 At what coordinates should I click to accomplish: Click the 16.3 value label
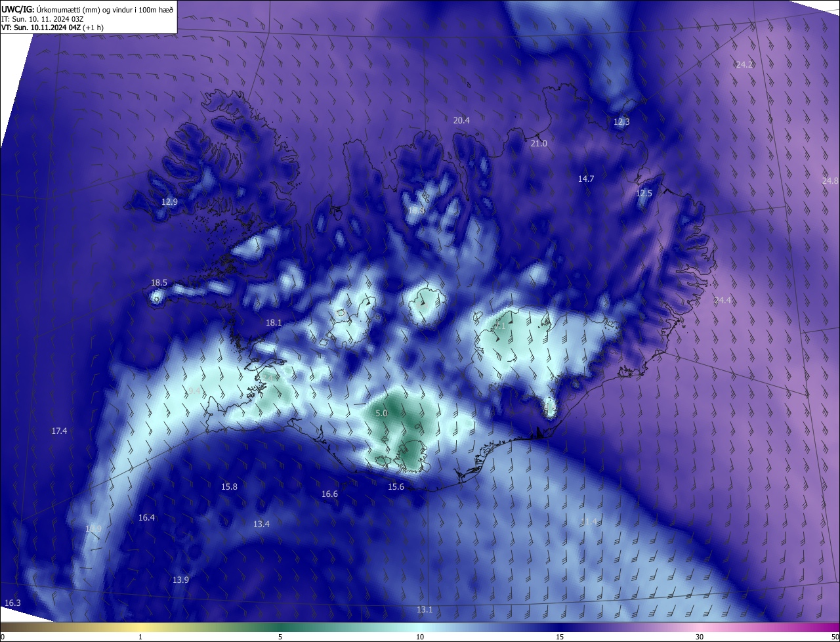(12, 603)
